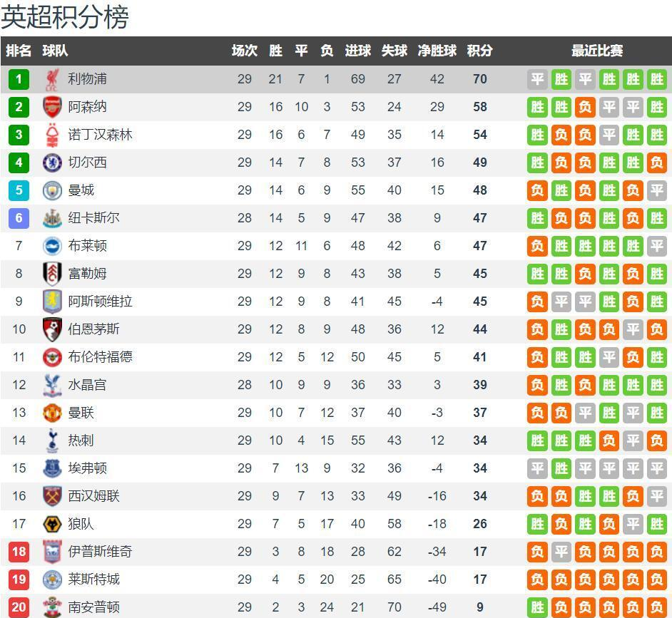This screenshot has width=672, height=618.
Task: Click the red rank 20 badge
Action: click(19, 607)
